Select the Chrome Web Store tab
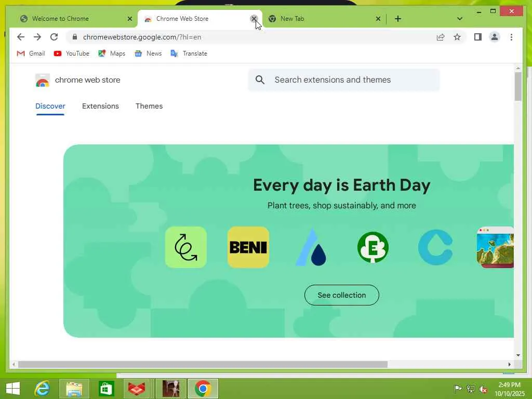The width and height of the screenshot is (532, 399). pos(200,19)
